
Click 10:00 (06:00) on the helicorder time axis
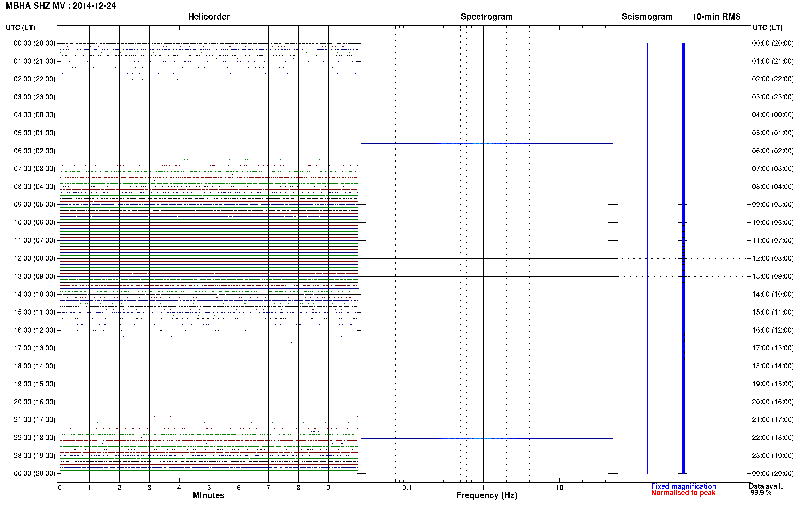(x=35, y=222)
